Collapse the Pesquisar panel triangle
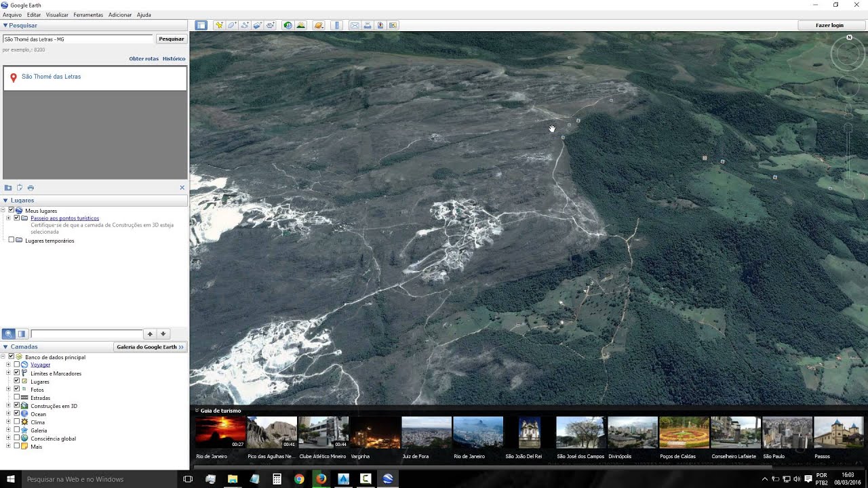Screen dimensions: 868x488 (5, 25)
